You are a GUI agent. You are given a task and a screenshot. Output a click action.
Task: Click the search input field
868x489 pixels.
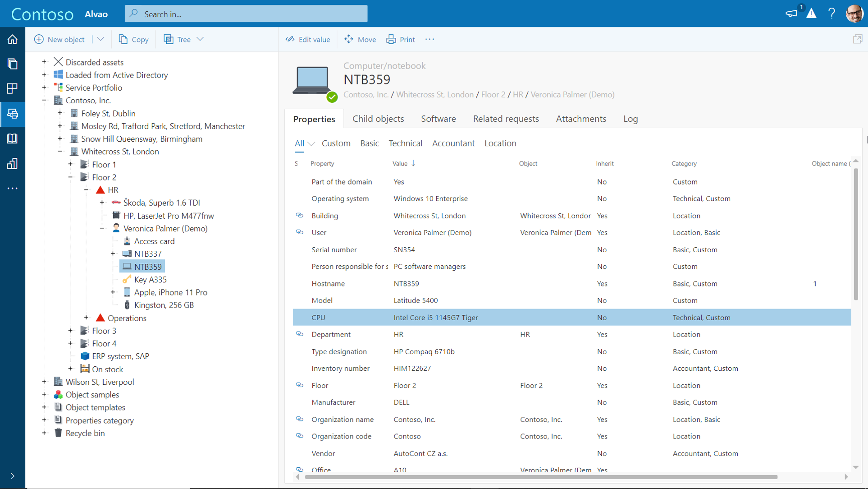(x=246, y=14)
